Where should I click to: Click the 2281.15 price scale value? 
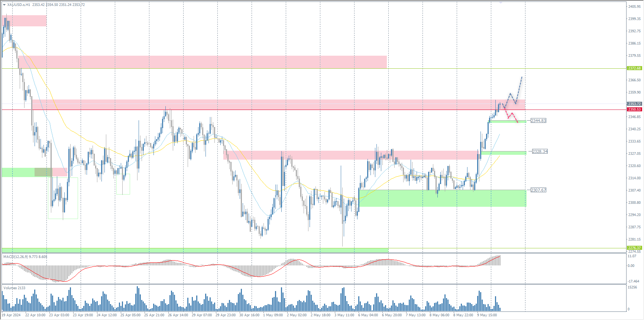click(x=634, y=239)
